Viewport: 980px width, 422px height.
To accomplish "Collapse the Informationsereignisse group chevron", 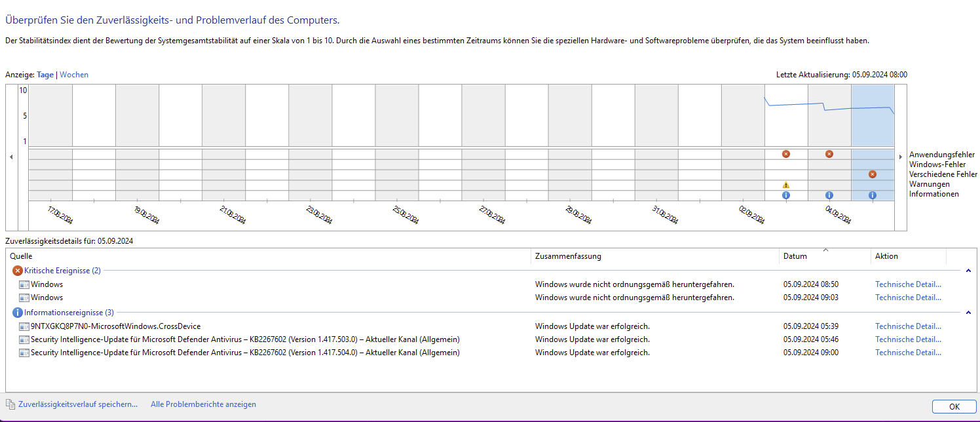I will (968, 313).
